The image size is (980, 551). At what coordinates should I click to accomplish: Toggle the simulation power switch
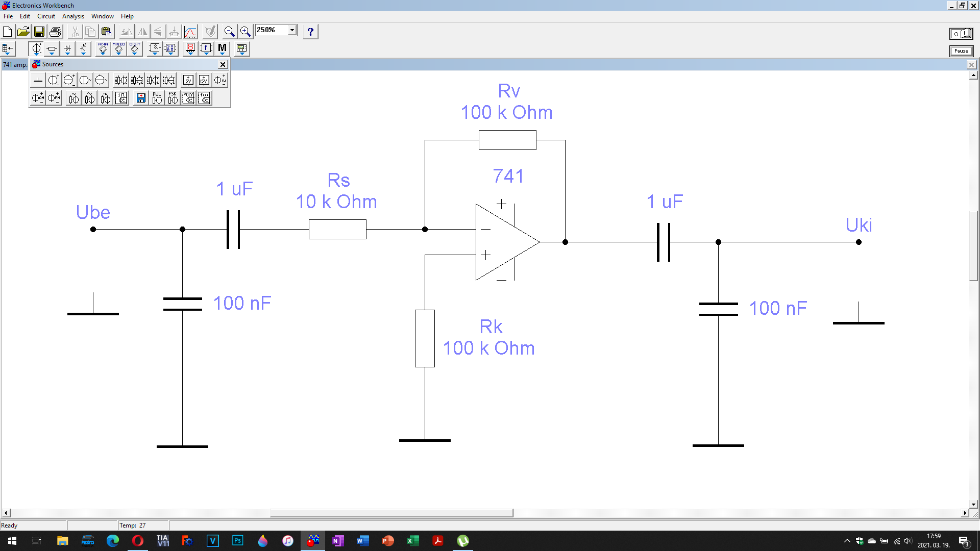pyautogui.click(x=961, y=34)
